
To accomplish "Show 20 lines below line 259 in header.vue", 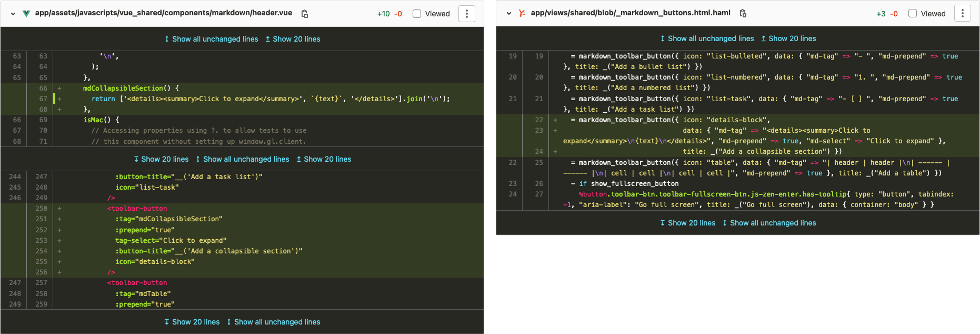I will coord(192,322).
